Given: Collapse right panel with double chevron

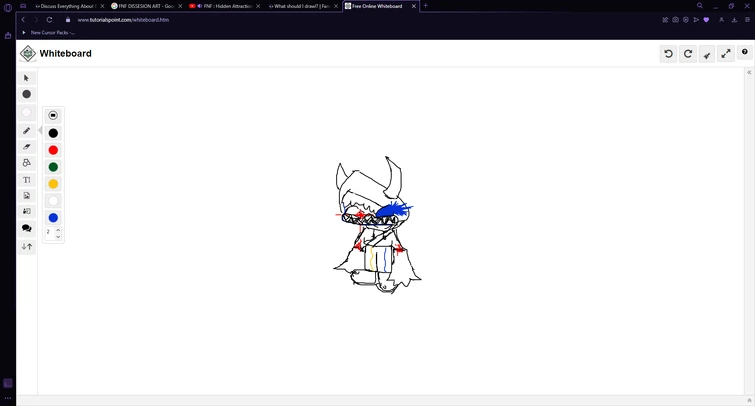Looking at the screenshot, I should coord(749,73).
